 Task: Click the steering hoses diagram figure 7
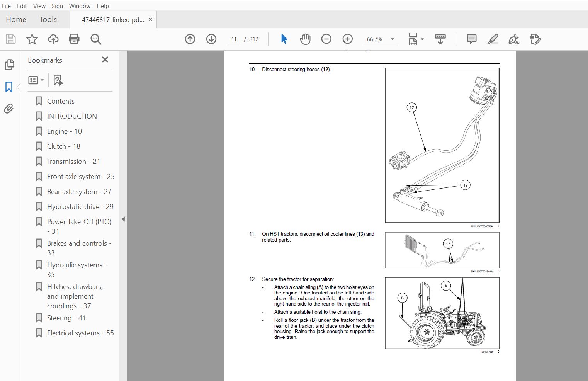click(442, 145)
